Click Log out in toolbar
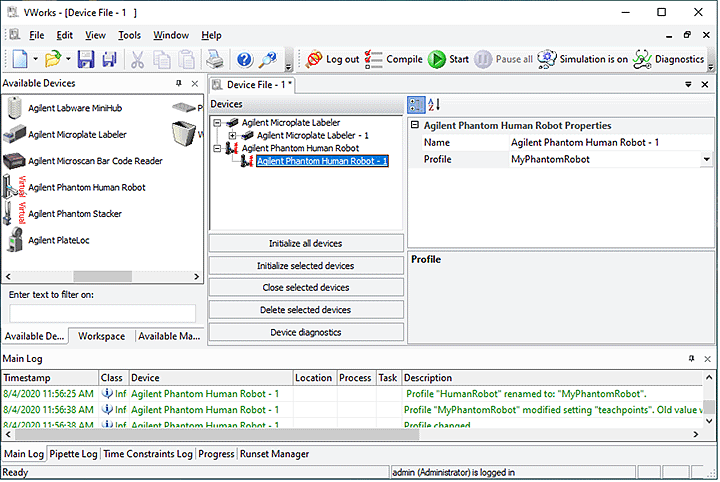 click(333, 59)
